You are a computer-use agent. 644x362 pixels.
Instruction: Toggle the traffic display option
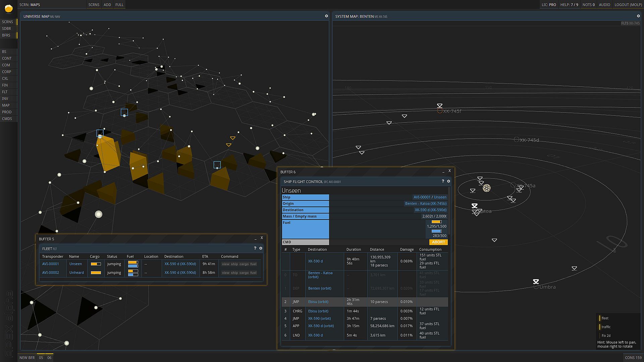pos(606,327)
